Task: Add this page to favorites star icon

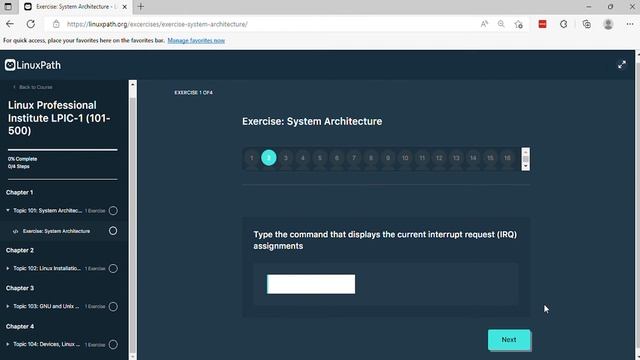Action: 519,24
